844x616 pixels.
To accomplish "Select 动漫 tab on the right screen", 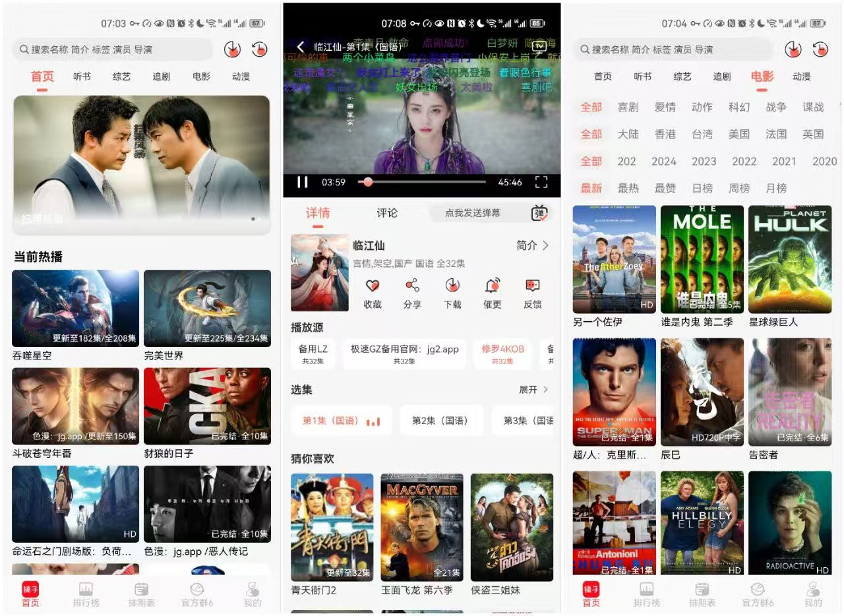I will pyautogui.click(x=802, y=77).
